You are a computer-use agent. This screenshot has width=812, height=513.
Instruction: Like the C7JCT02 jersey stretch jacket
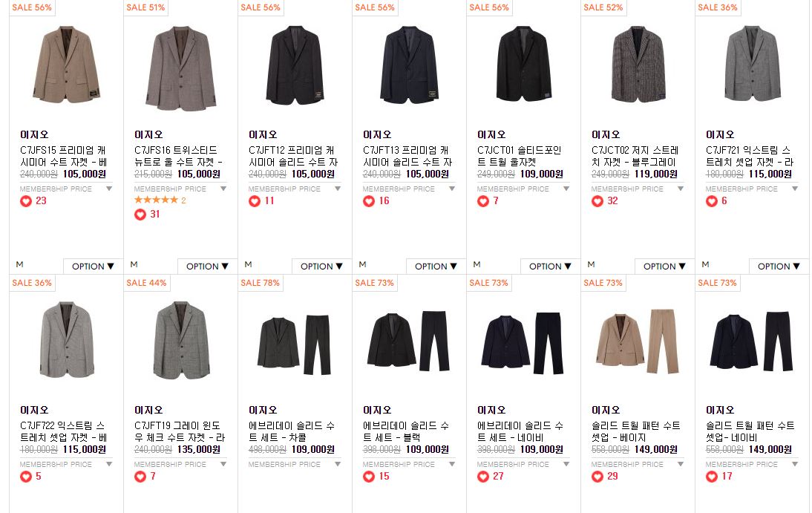[597, 201]
